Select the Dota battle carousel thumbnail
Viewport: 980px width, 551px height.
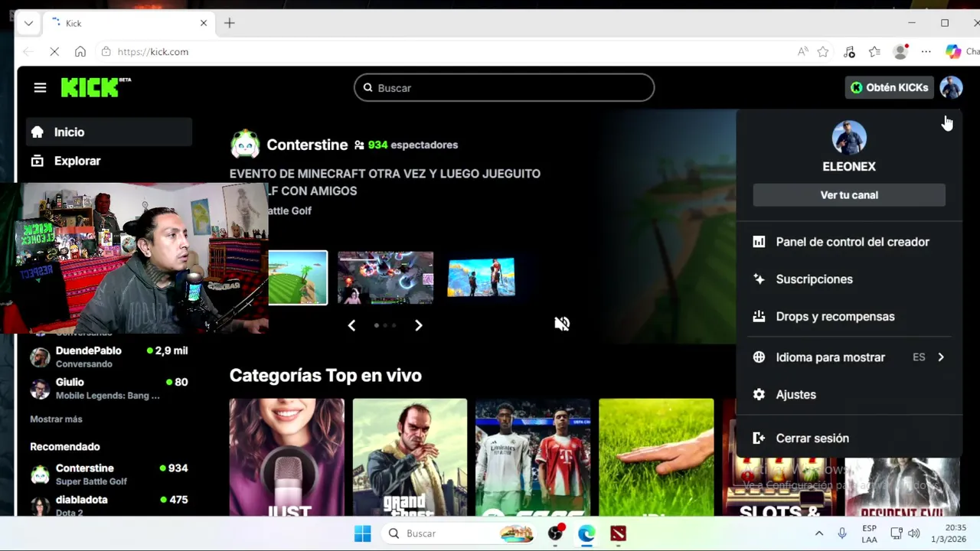pos(385,278)
